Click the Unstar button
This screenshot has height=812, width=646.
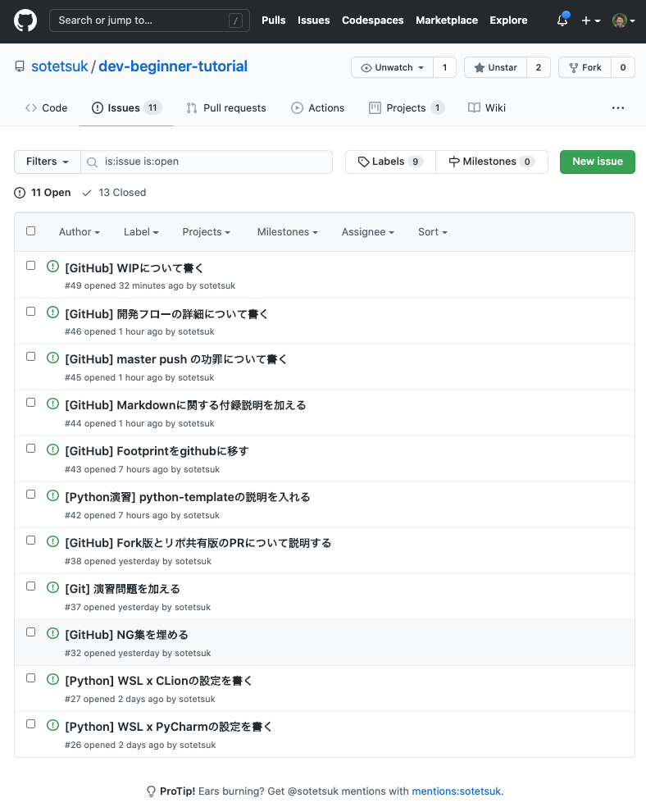tap(496, 67)
